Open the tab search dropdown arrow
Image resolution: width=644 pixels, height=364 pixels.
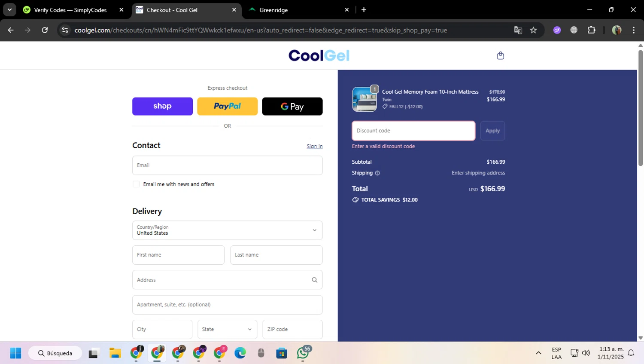click(9, 10)
